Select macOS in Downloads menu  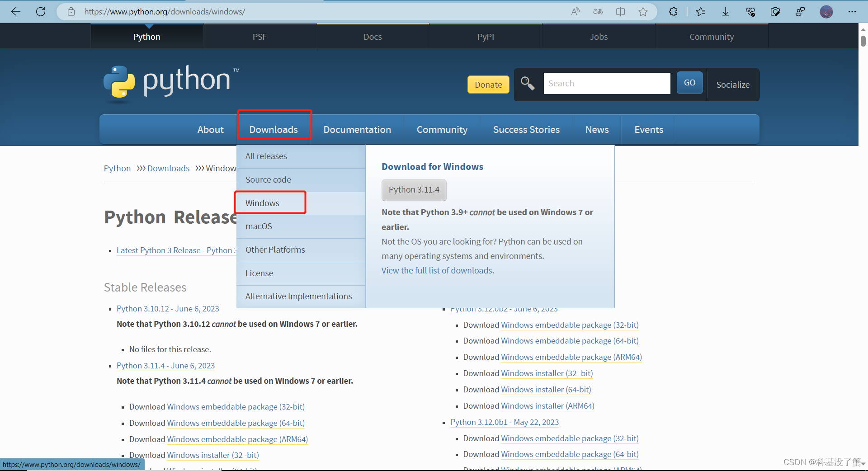point(301,226)
